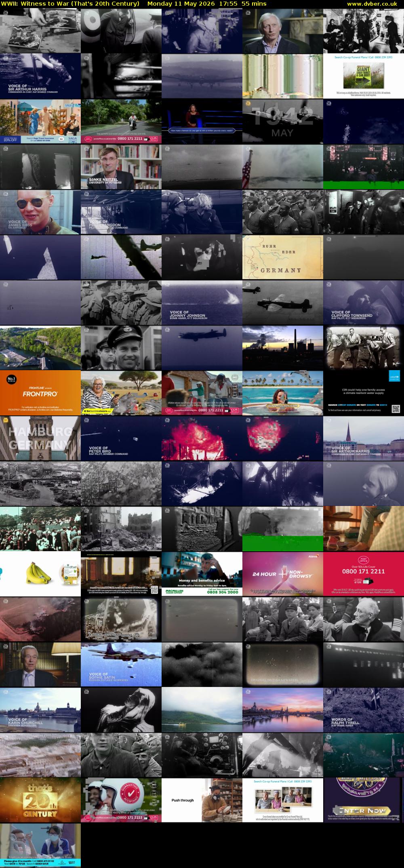Open the winamillion.com pool advert thumbnail

pos(283,393)
